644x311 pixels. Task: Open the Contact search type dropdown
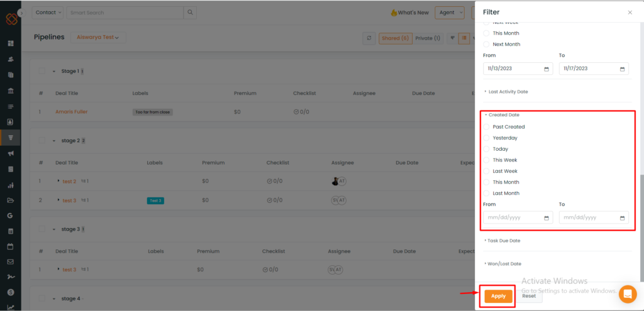click(x=48, y=13)
